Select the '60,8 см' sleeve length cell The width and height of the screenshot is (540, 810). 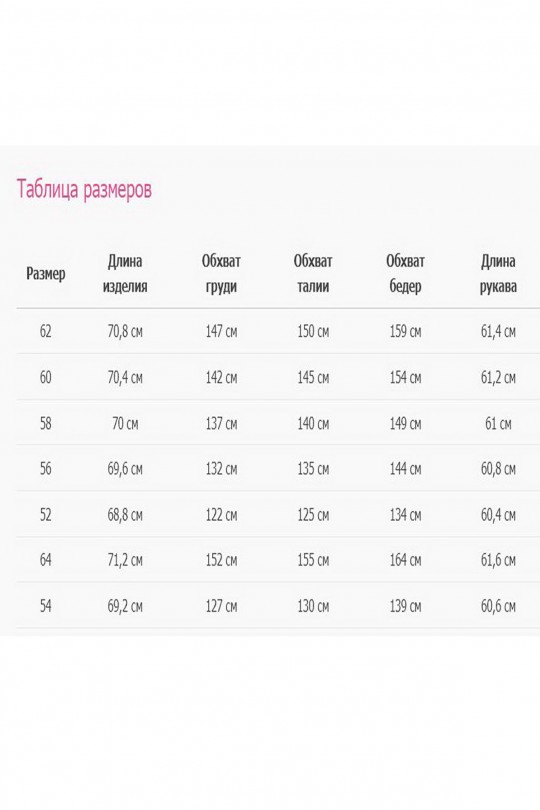pos(498,469)
